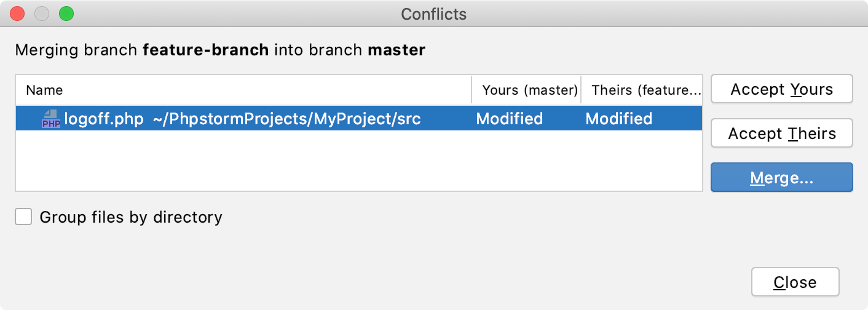Screen dimensions: 868x310
Task: Click the Accept Yours button
Action: coord(782,89)
